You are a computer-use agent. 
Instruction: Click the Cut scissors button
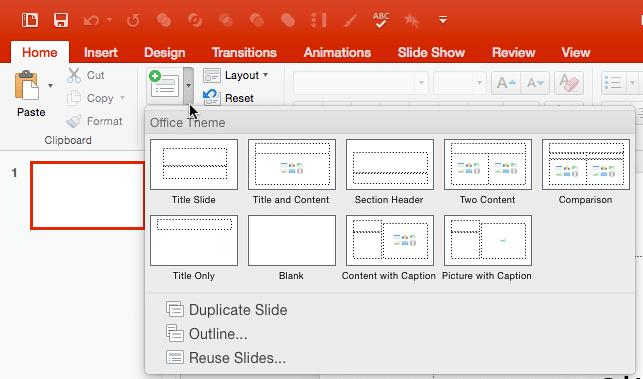coord(86,75)
